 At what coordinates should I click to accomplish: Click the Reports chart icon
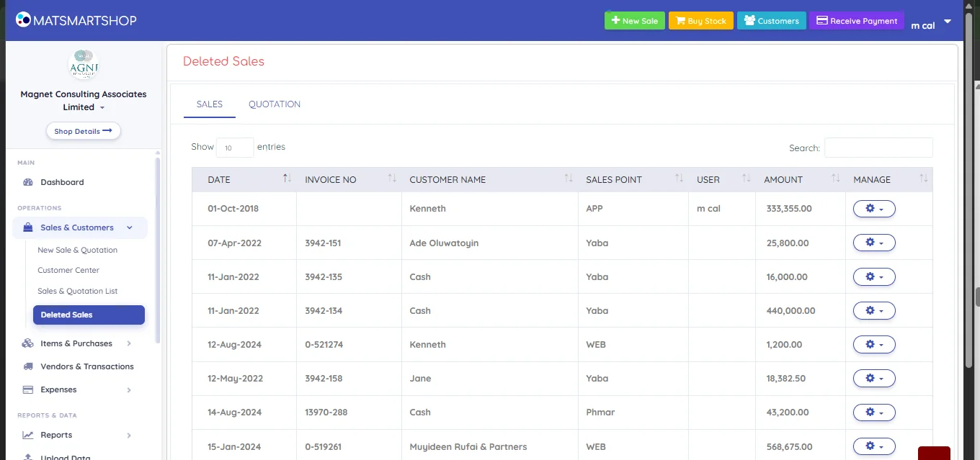pyautogui.click(x=28, y=435)
